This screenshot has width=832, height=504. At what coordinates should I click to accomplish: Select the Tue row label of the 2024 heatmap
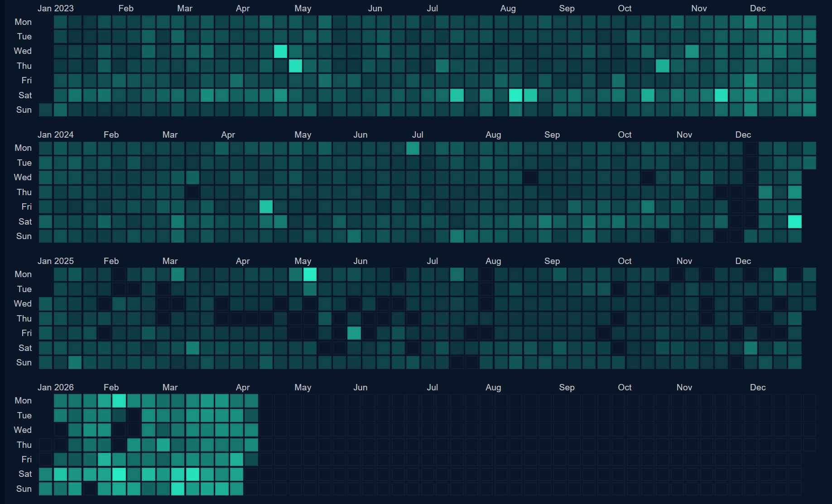click(x=24, y=163)
